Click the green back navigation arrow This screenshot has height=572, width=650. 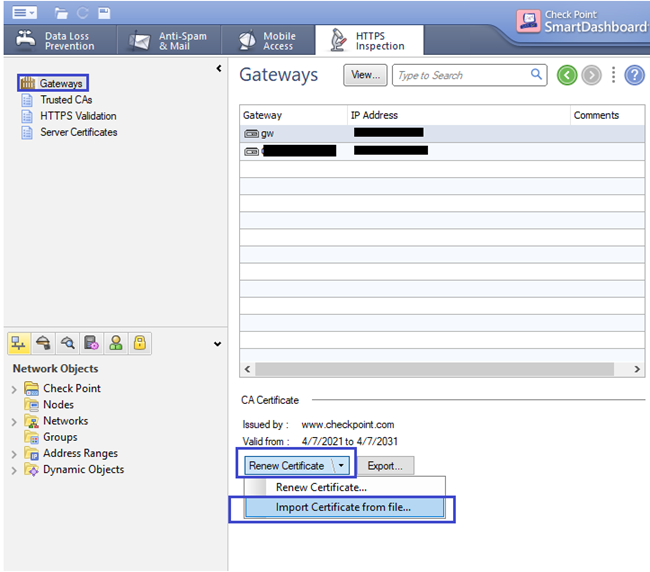pos(567,75)
